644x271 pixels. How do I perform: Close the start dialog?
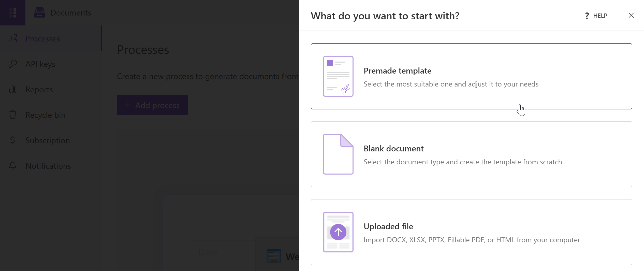point(632,15)
